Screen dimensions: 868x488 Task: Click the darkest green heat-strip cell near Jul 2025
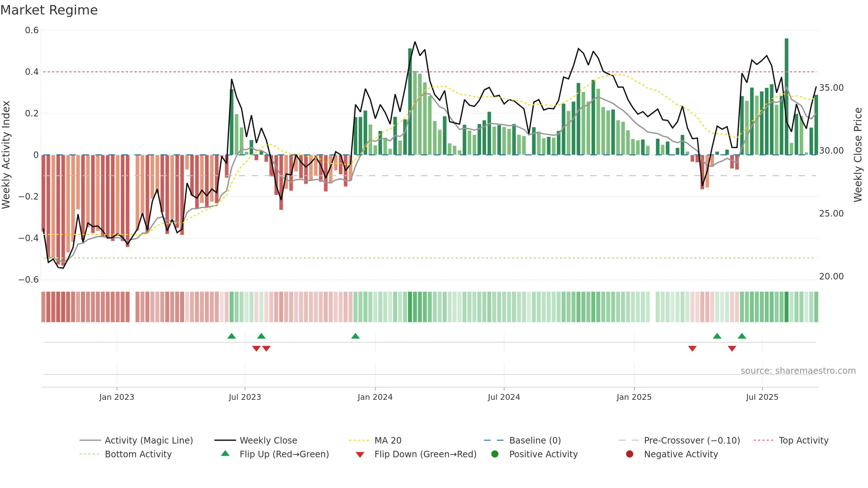(787, 307)
